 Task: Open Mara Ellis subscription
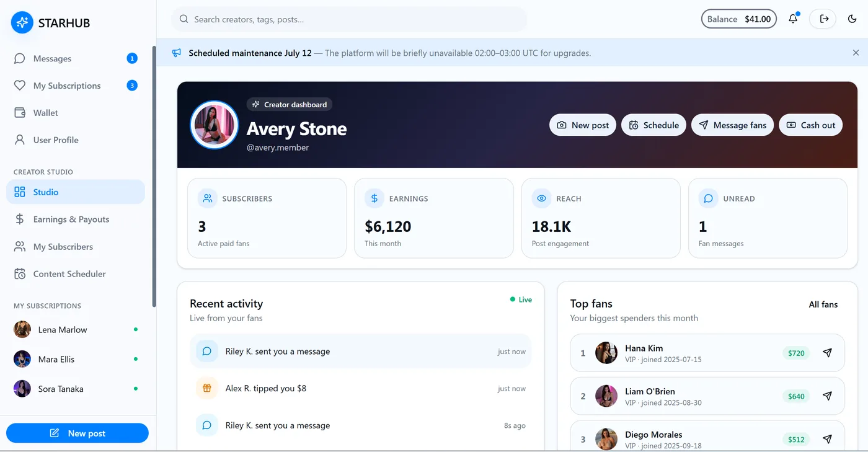pos(76,359)
